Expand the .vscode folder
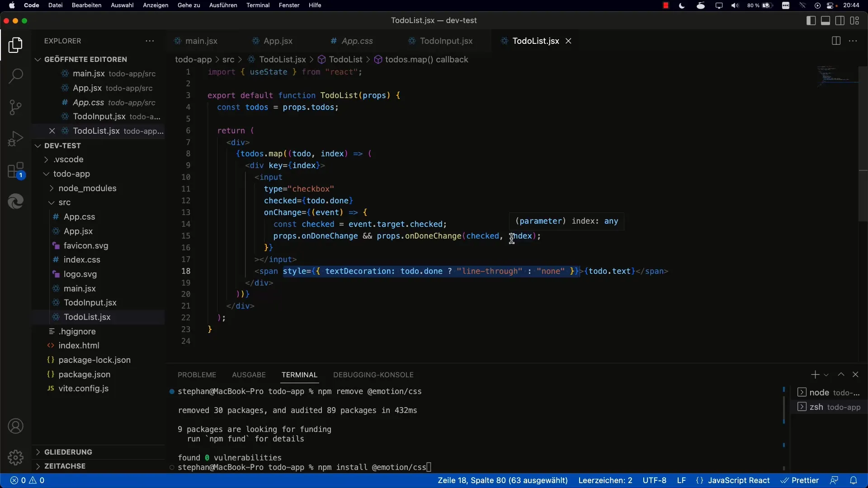This screenshot has width=868, height=488. click(x=68, y=160)
